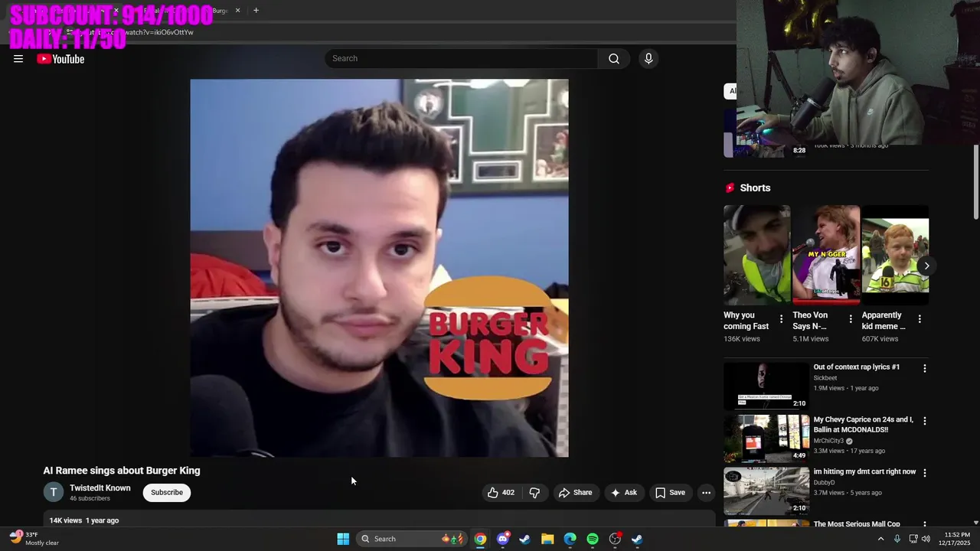
Task: Open Windows Start menu
Action: point(343,539)
